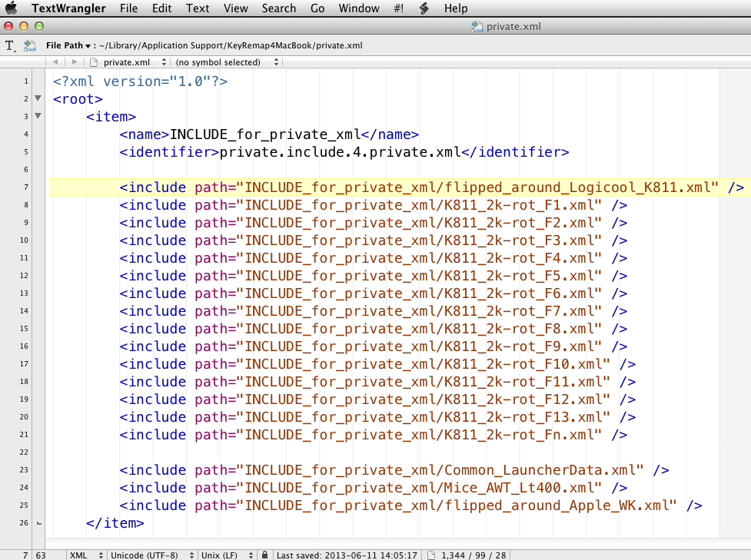751x560 pixels.
Task: Collapse the item element fold triangle
Action: pos(38,116)
